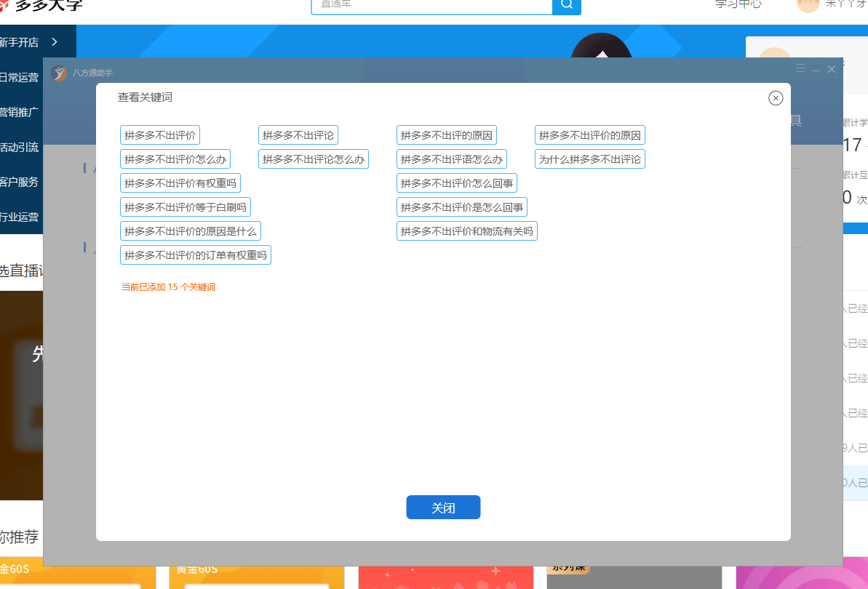Click the user avatar in the header
Screen dimensions: 868x589
click(x=808, y=4)
